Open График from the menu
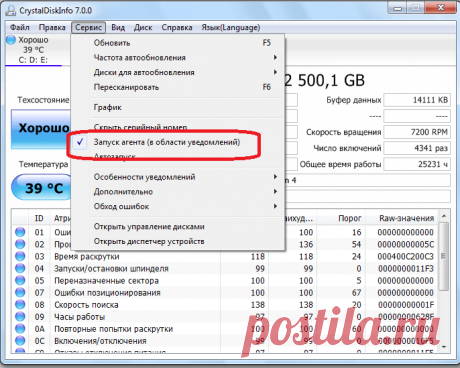The width and height of the screenshot is (460, 368). [178, 107]
